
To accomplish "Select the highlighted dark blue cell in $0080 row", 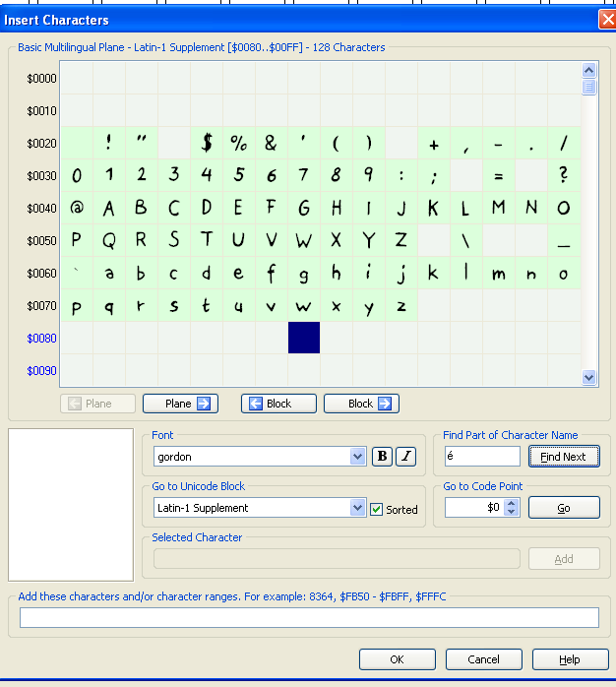I will 304,338.
